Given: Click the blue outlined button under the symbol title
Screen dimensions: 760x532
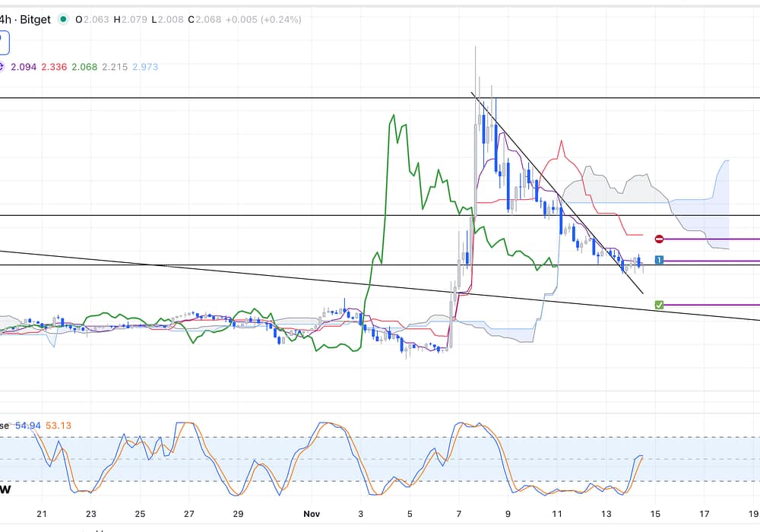Looking at the screenshot, I should tap(4, 43).
